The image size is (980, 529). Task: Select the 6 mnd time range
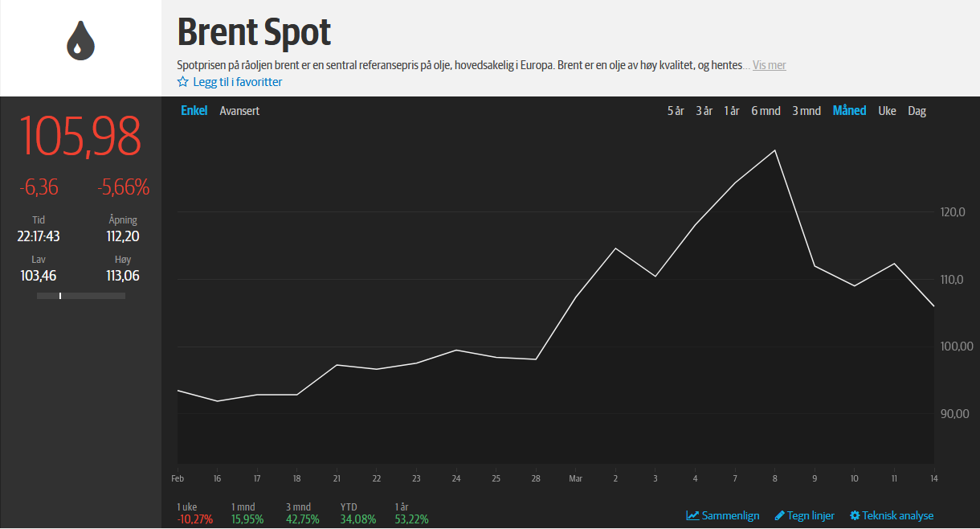coord(766,111)
